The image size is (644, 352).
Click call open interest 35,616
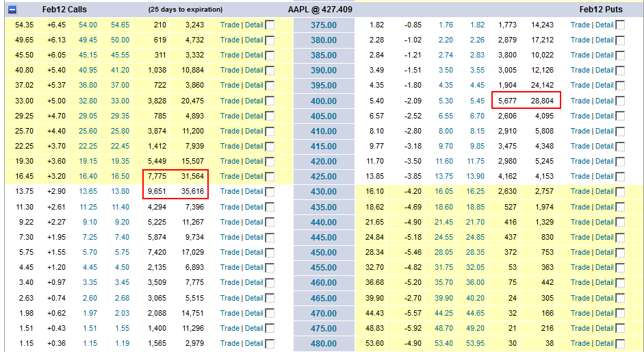(x=192, y=191)
